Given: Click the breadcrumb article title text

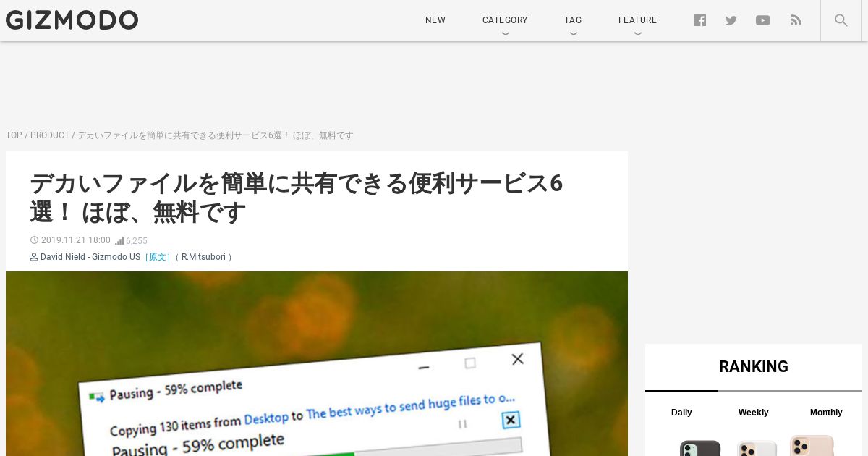Looking at the screenshot, I should pyautogui.click(x=216, y=135).
